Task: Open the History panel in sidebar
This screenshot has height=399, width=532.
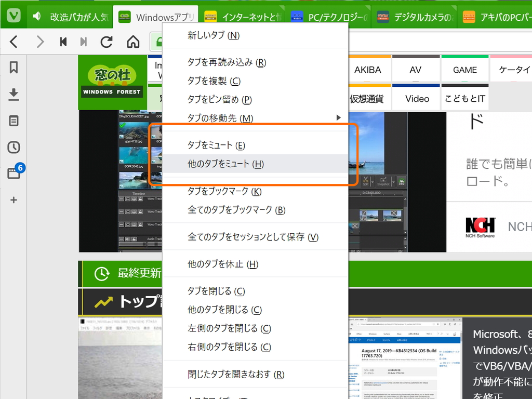Action: [x=14, y=147]
